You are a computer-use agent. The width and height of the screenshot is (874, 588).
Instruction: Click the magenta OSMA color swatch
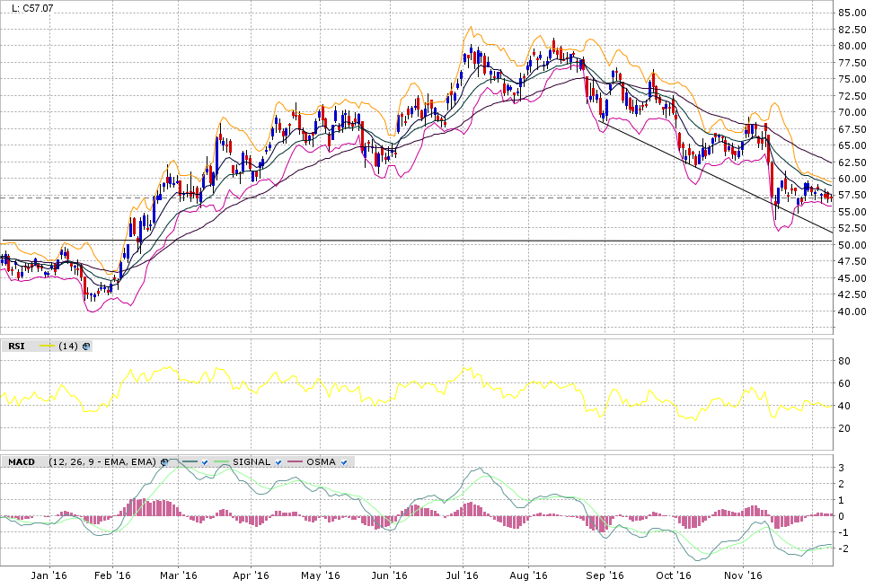click(x=294, y=461)
